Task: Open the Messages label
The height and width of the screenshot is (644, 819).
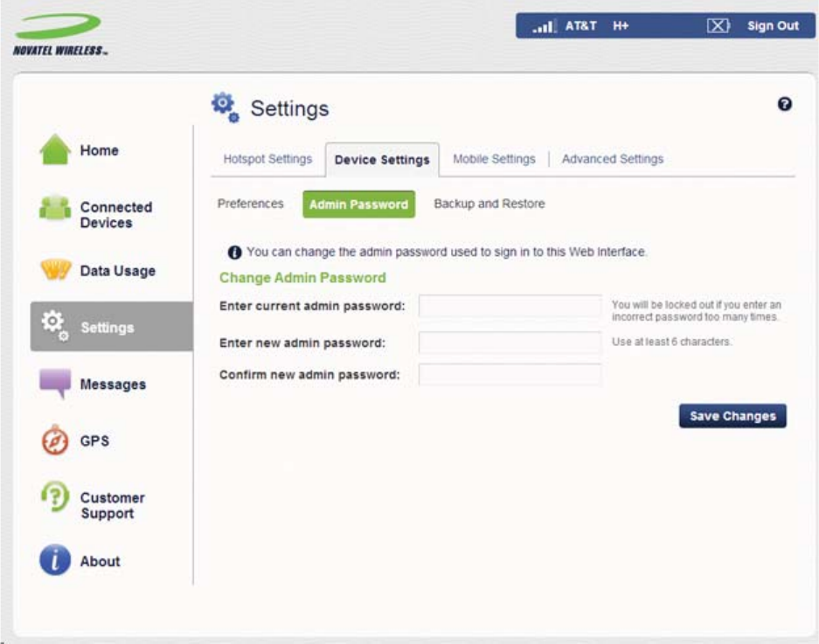Action: click(113, 384)
